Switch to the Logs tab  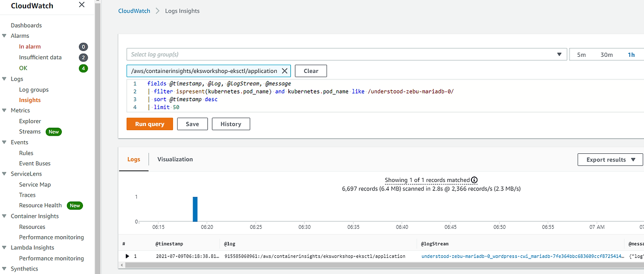coord(134,159)
